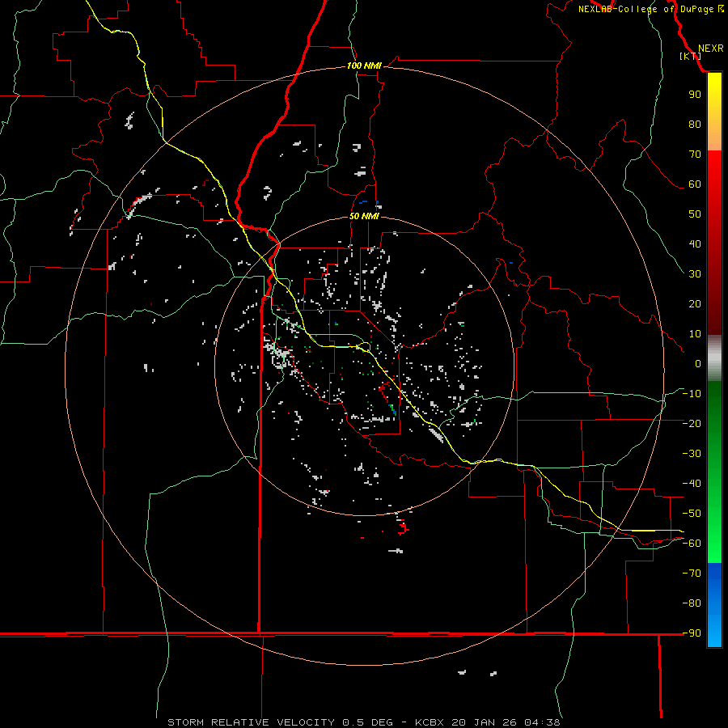Click the -60 value on the velocity scale

tap(692, 544)
